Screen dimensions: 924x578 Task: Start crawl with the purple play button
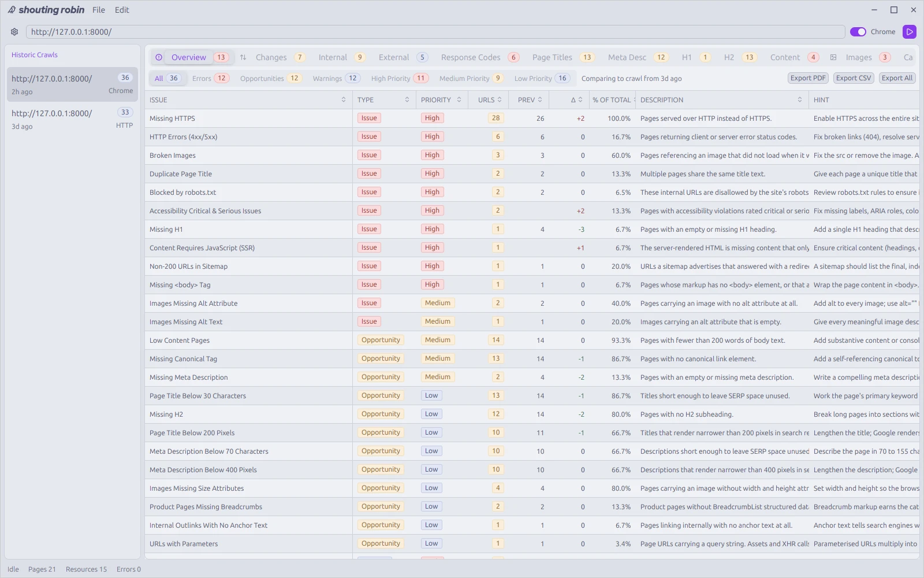(910, 32)
